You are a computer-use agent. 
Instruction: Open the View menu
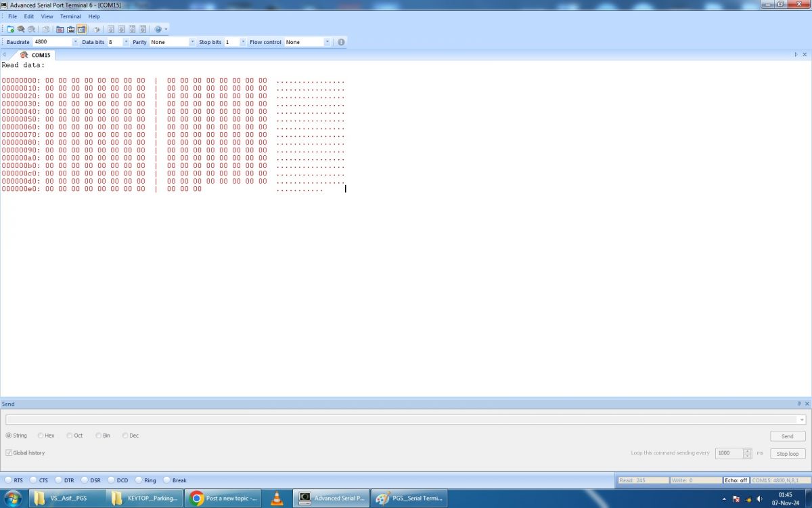coord(47,16)
